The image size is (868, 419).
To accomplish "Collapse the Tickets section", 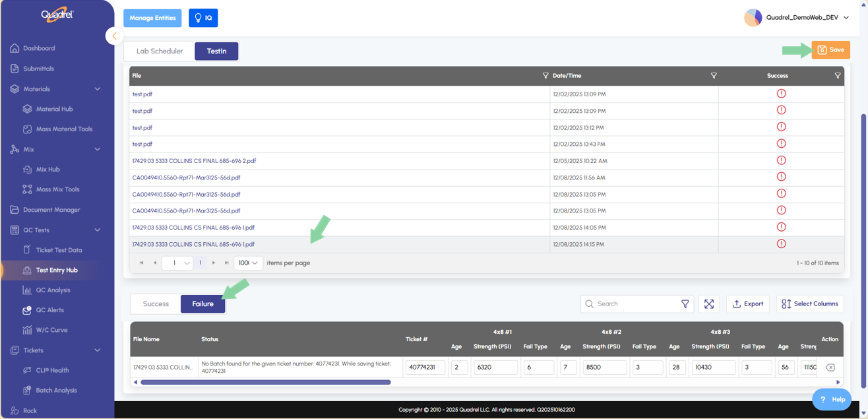I will 98,350.
